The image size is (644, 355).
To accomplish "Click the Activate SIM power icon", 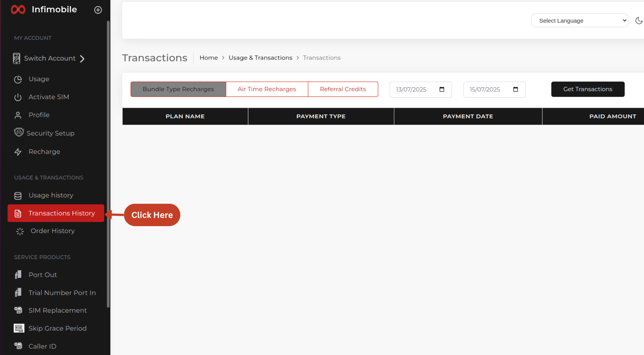I will [x=18, y=97].
